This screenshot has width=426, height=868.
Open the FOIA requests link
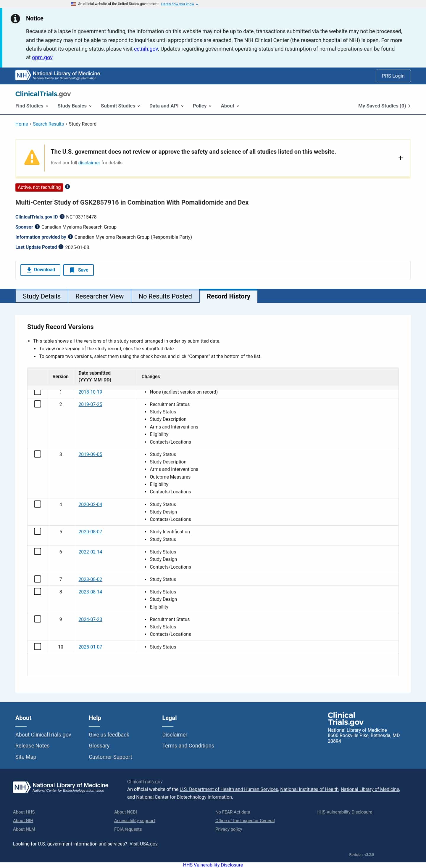click(128, 829)
